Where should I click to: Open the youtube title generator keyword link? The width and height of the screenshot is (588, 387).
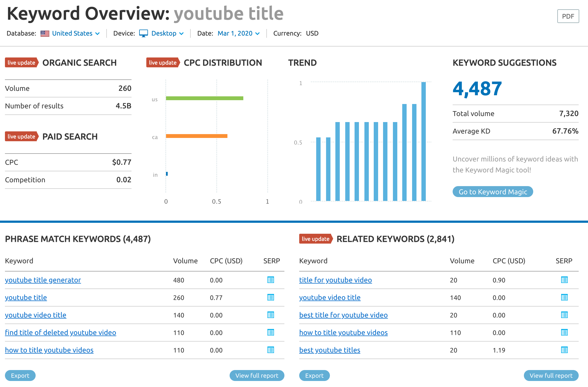coord(43,280)
